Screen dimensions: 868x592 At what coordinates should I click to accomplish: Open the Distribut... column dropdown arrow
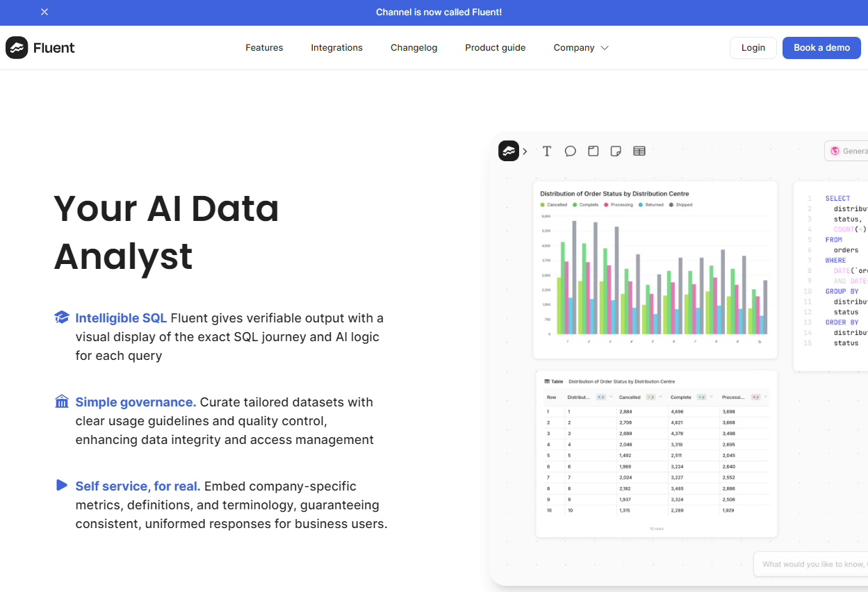click(x=612, y=397)
